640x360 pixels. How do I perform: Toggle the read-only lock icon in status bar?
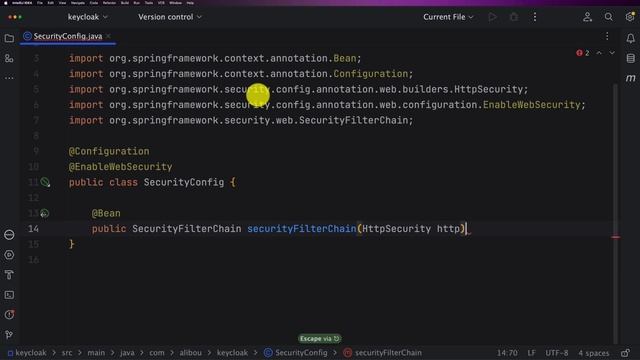pyautogui.click(x=625, y=353)
